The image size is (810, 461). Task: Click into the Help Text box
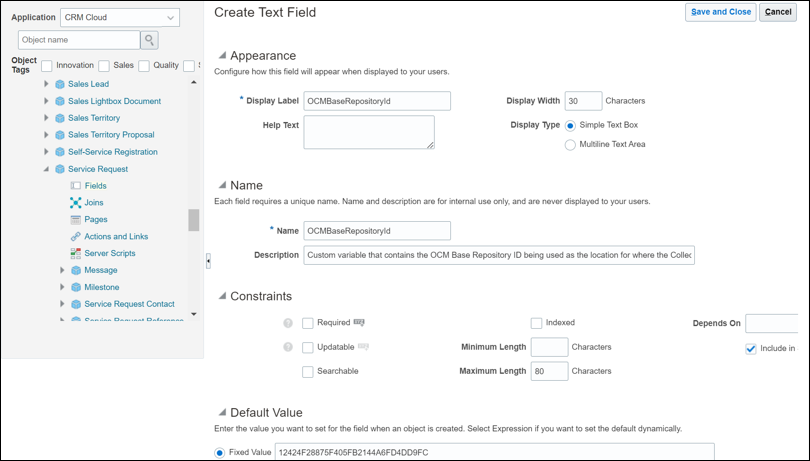(x=368, y=132)
